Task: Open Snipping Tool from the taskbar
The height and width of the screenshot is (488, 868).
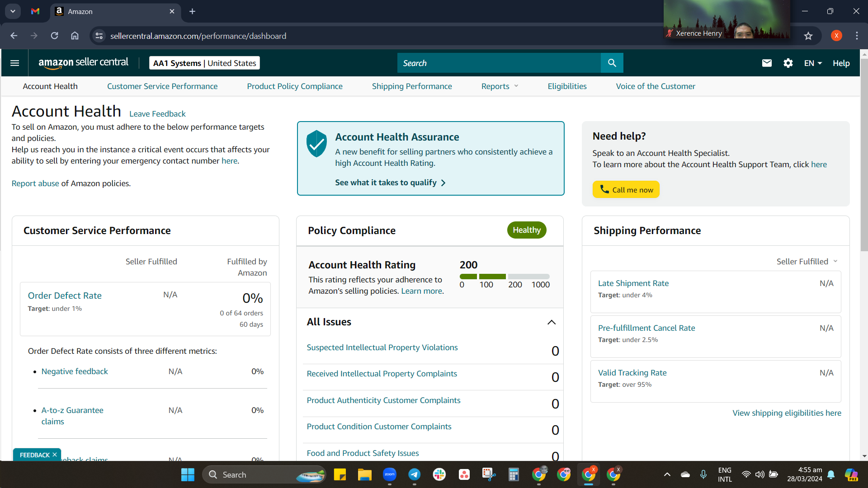Action: click(489, 474)
